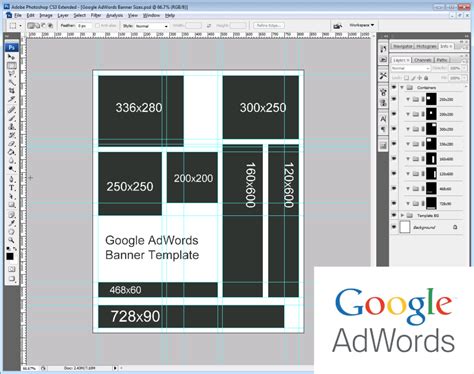Viewport: 474px width, 374px height.
Task: Select the Type tool
Action: click(12, 188)
